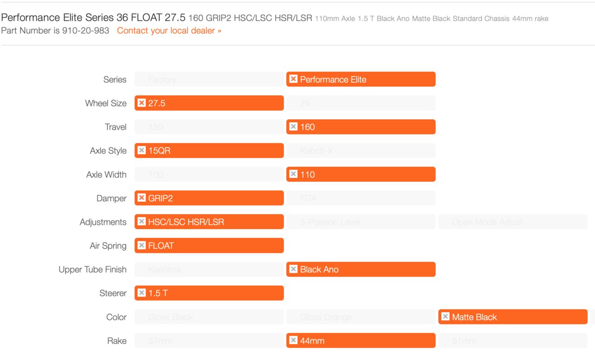Remove the Black Ano finish X icon
This screenshot has width=595, height=364.
pyautogui.click(x=293, y=269)
